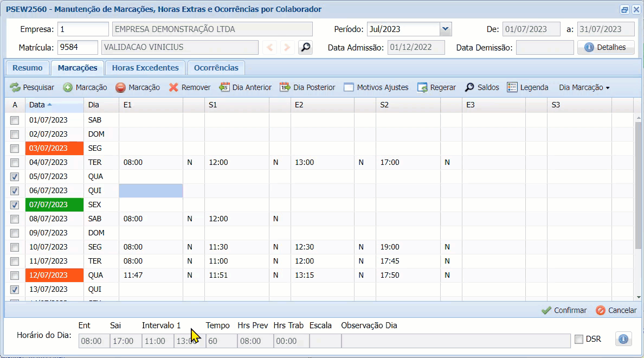This screenshot has width=644, height=358.
Task: Click the Pesquisar refresh icon in toolbar
Action: tap(15, 87)
